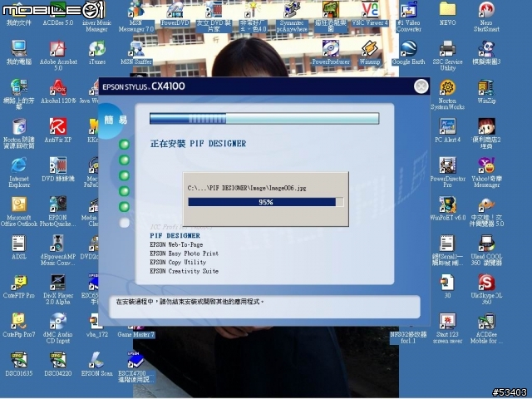Viewport: 532px width, 399px height.
Task: Click the overall installation progress bar
Action: click(x=264, y=118)
